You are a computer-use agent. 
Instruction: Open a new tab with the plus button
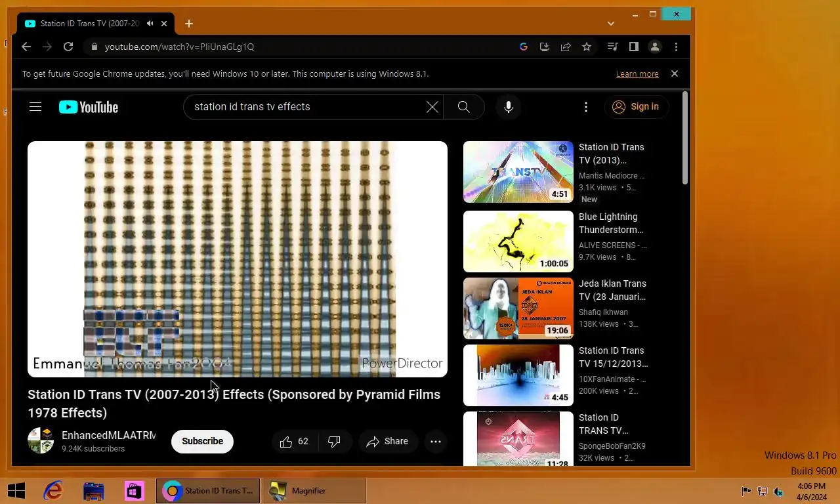pos(189,24)
